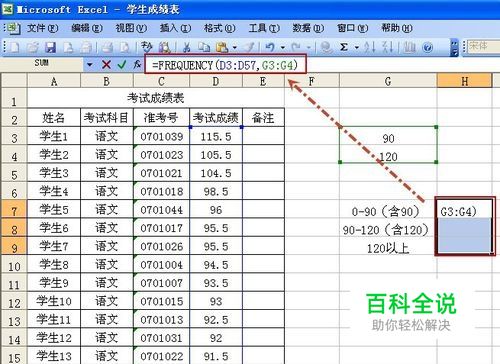Screen dimensions: 500x364
Task: Select row 7 header
Action: click(x=14, y=210)
